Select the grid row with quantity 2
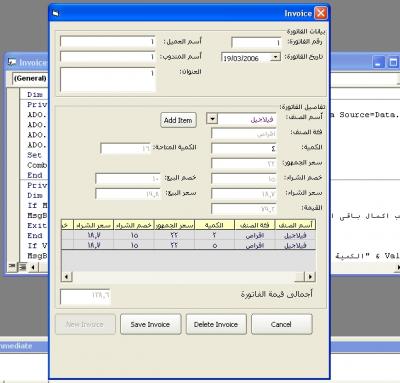 [x=188, y=235]
